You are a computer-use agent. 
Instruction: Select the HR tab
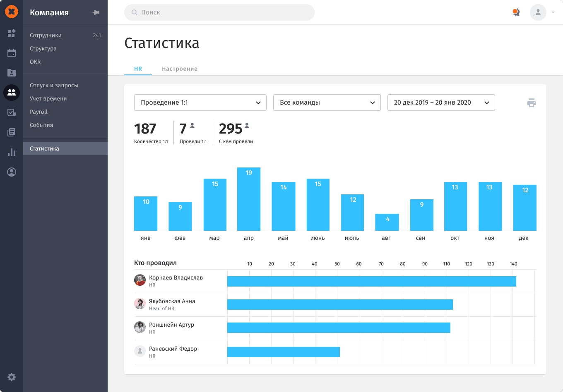point(138,69)
